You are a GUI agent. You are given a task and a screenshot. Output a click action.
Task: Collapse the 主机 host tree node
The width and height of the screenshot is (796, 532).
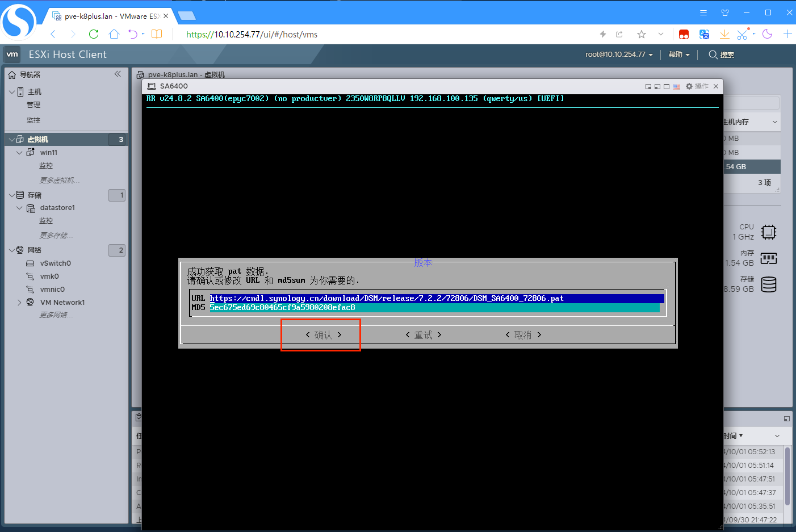point(12,91)
